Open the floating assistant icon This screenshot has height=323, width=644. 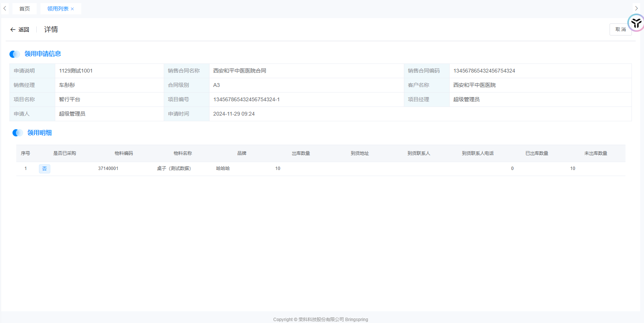636,23
